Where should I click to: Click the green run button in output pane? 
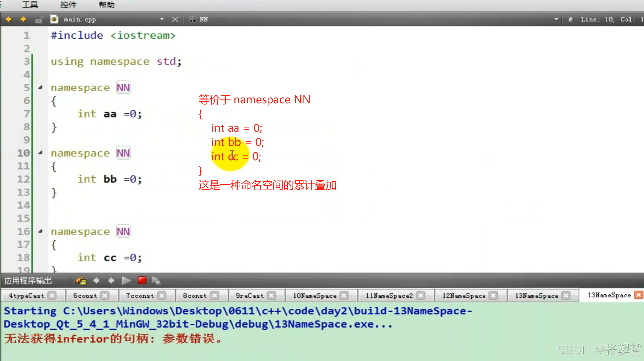[126, 281]
